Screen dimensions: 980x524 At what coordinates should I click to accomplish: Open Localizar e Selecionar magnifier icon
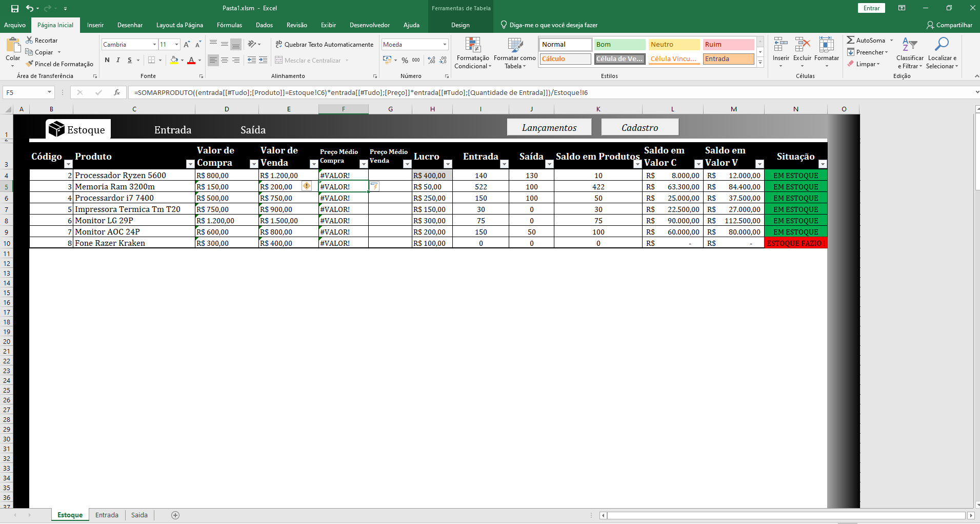[x=942, y=46]
